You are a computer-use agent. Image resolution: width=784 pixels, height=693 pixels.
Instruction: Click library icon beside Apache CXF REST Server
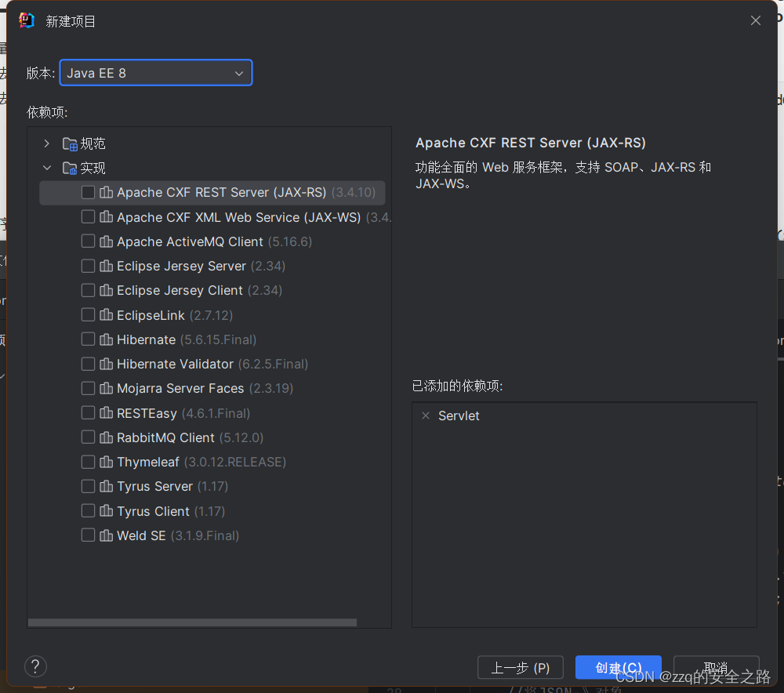click(106, 193)
